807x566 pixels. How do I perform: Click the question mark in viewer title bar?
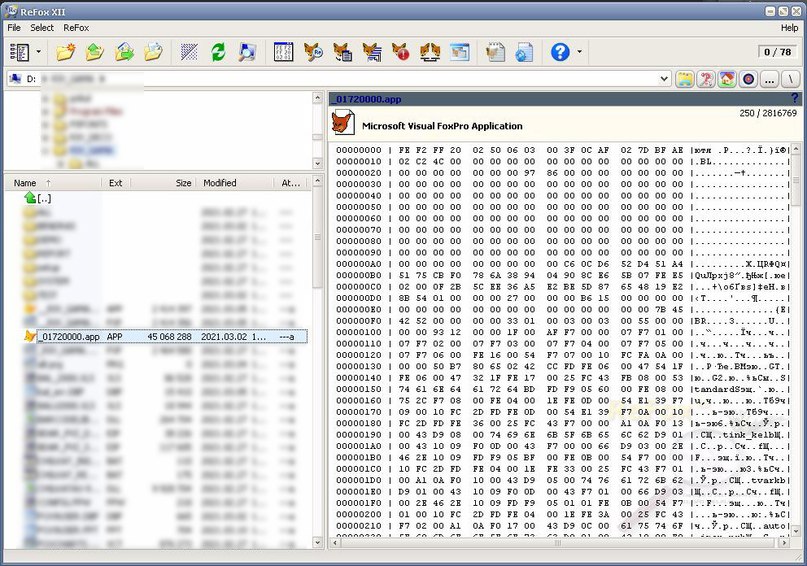point(795,98)
